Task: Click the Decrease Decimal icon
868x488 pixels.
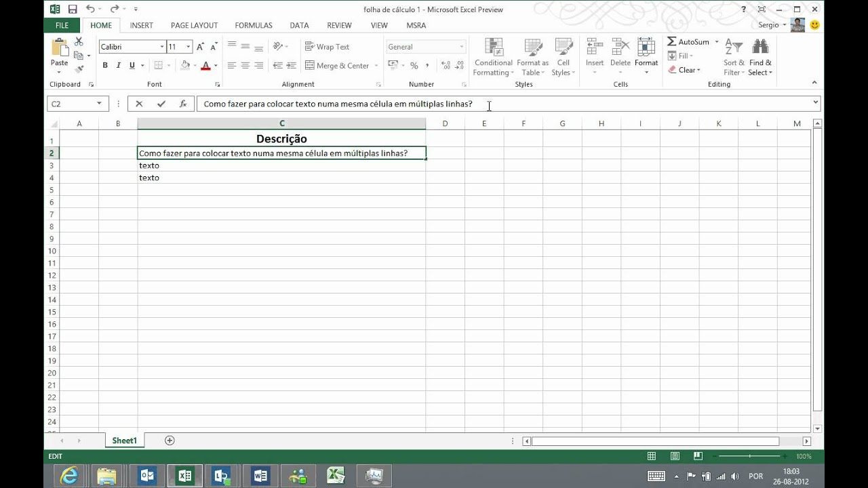Action: pyautogui.click(x=460, y=66)
